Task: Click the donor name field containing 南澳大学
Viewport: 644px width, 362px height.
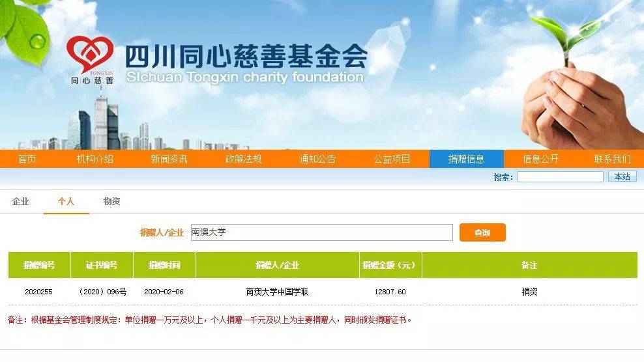Action: [x=321, y=232]
